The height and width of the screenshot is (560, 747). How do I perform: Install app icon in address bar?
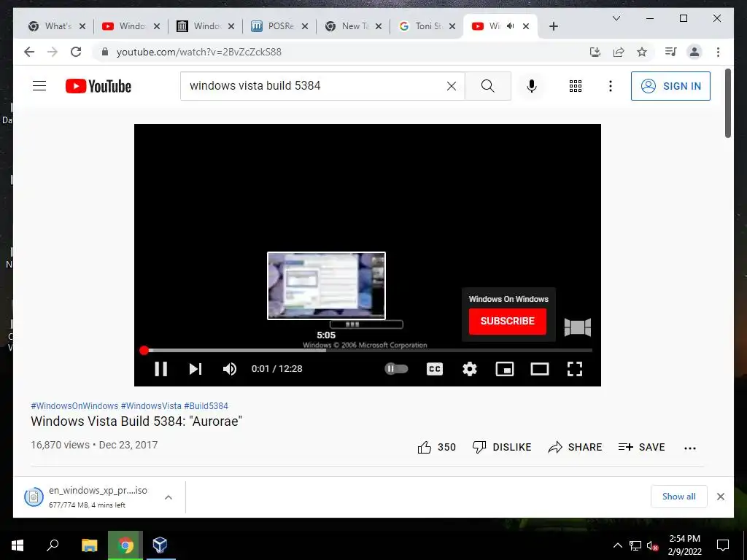tap(595, 52)
